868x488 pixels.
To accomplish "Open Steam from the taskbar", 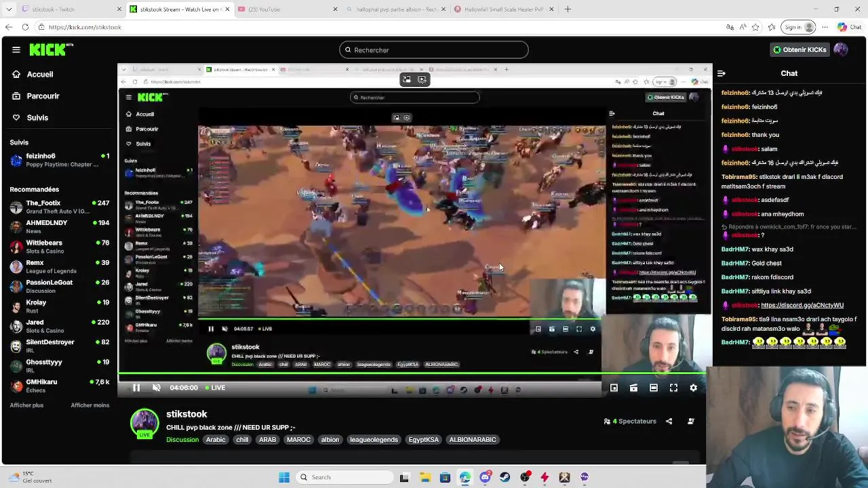I will [505, 477].
